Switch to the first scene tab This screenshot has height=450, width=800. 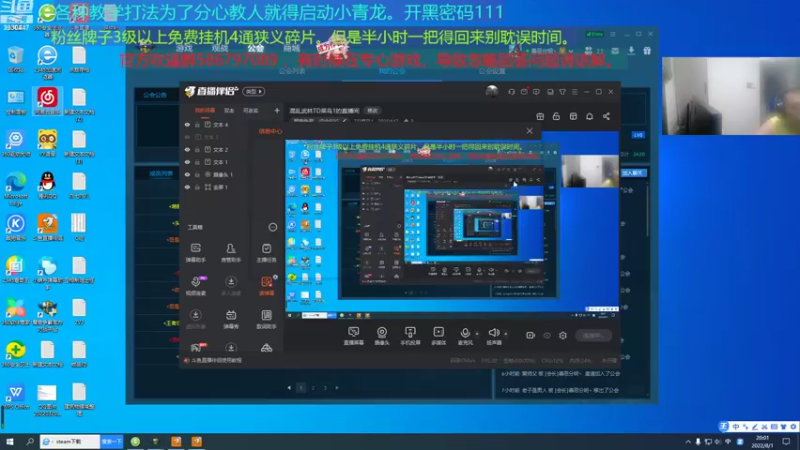click(205, 110)
